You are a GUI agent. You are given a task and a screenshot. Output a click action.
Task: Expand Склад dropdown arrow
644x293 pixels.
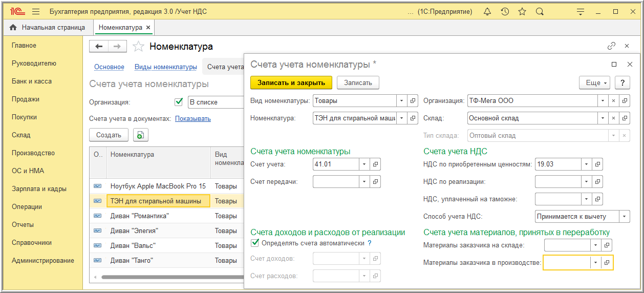(x=603, y=118)
